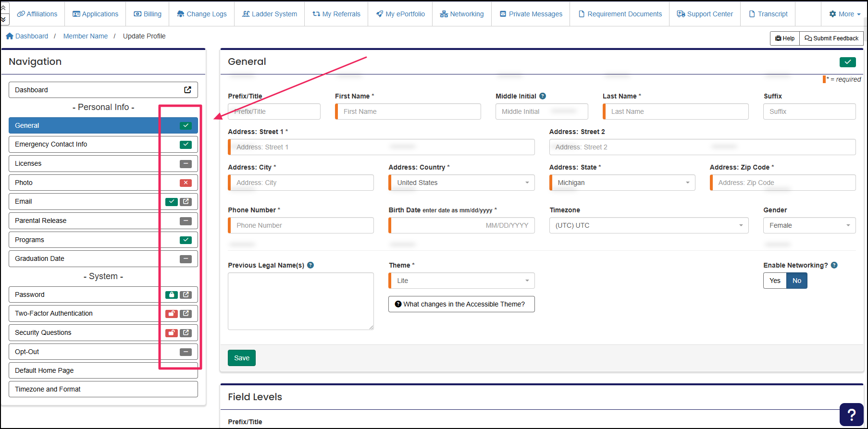Screen dimensions: 868x429
Task: Click Enable Networking help icon
Action: [834, 265]
